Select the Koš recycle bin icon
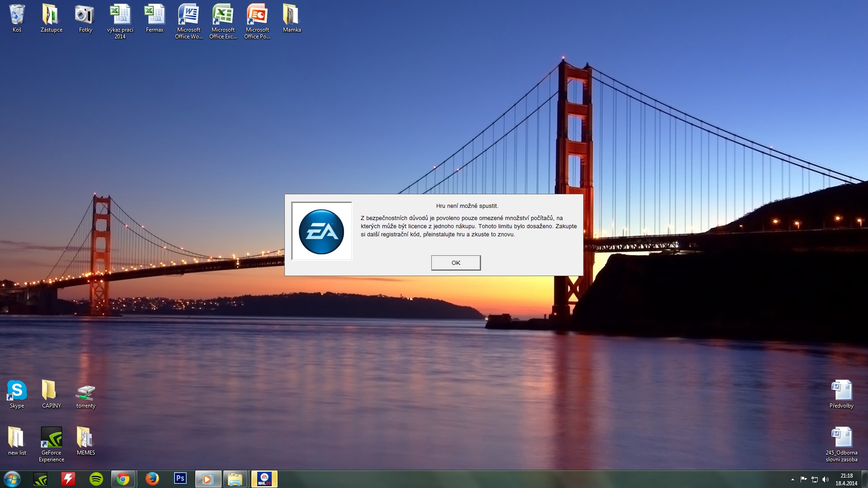Screen dimensions: 868x488 [x=17, y=19]
